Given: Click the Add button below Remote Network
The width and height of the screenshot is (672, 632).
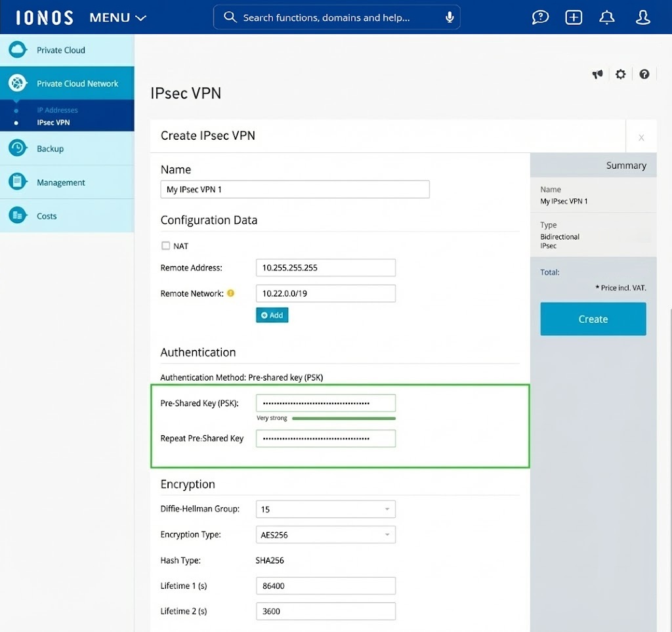Looking at the screenshot, I should 272,315.
